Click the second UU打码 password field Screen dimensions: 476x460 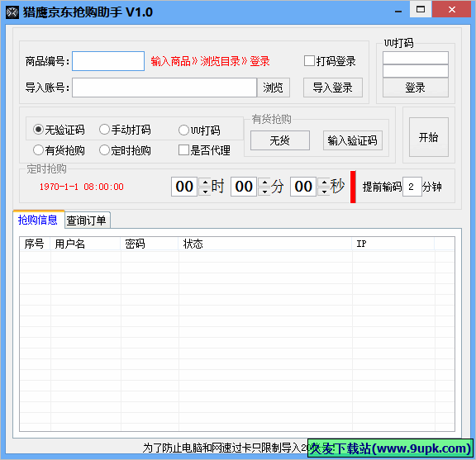click(416, 71)
